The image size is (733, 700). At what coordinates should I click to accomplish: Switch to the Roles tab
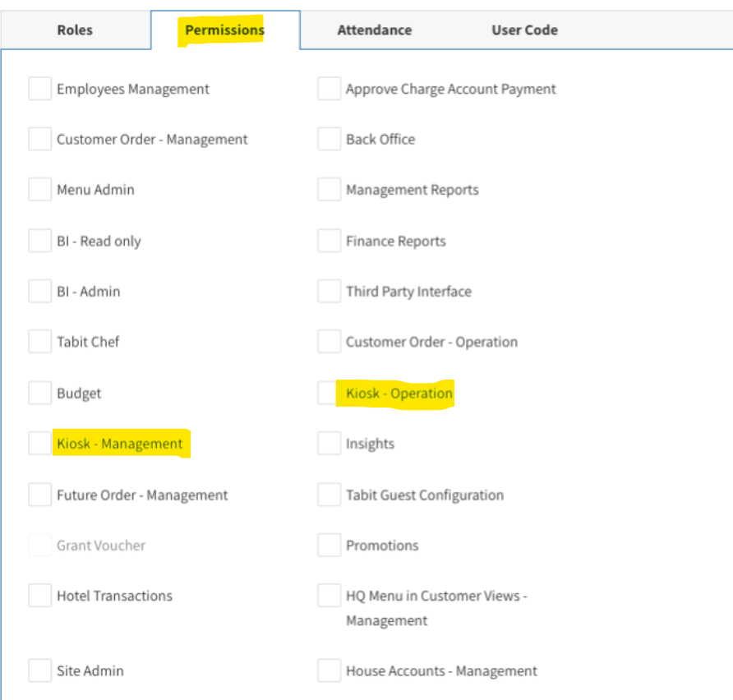(x=75, y=30)
